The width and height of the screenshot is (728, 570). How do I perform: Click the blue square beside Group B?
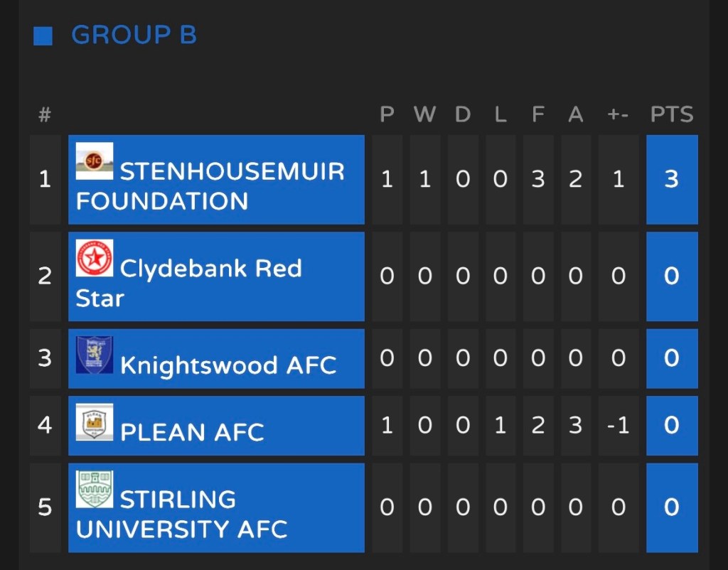coord(43,36)
